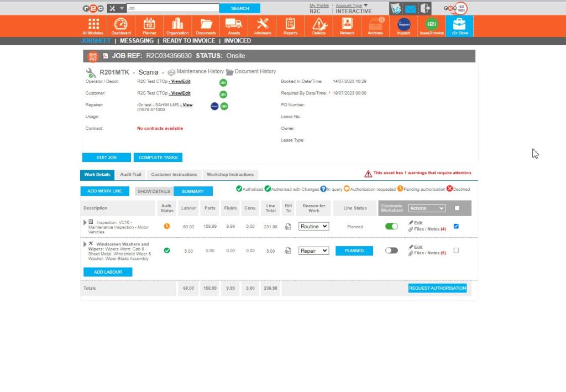This screenshot has width=566, height=392.
Task: Select the Archives icon
Action: coord(375,25)
